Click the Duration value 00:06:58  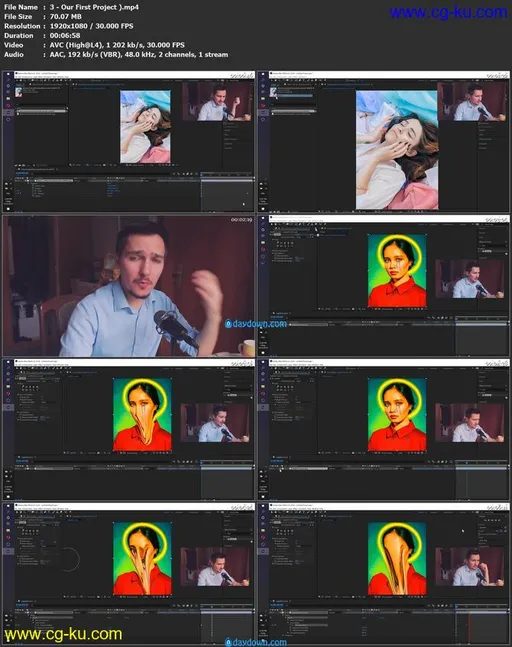(x=65, y=35)
